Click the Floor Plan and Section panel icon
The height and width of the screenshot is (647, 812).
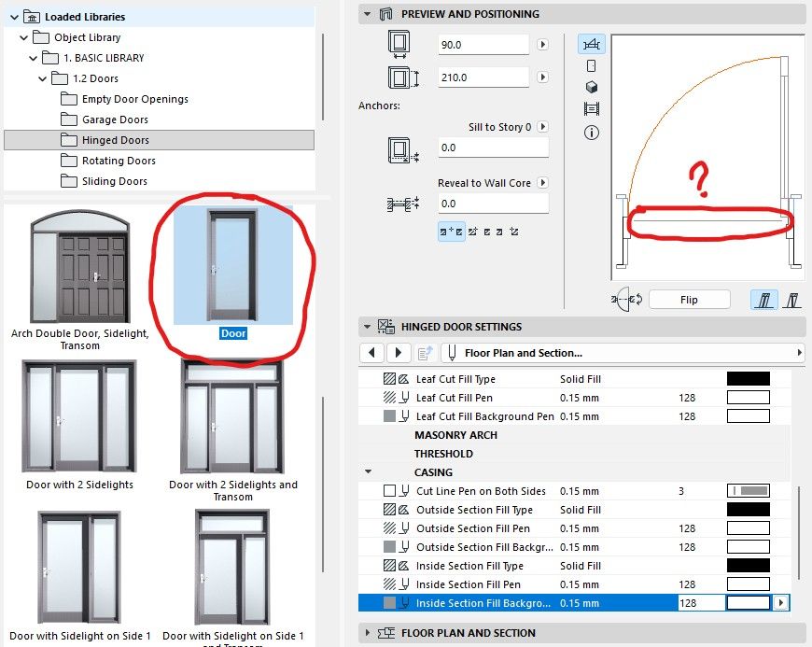click(x=386, y=632)
